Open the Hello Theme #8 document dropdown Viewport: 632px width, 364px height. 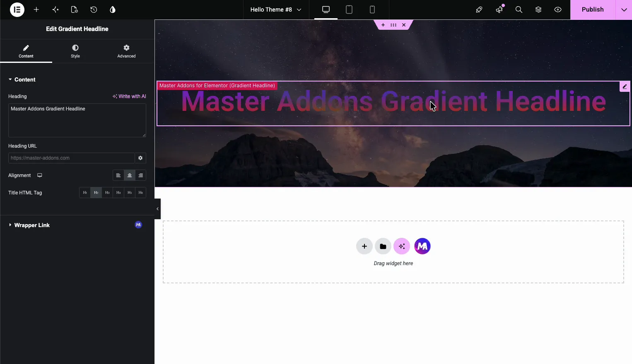pos(276,10)
